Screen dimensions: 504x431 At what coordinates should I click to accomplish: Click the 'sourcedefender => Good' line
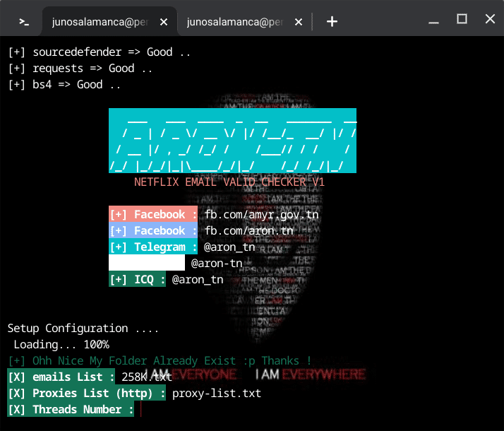[99, 52]
